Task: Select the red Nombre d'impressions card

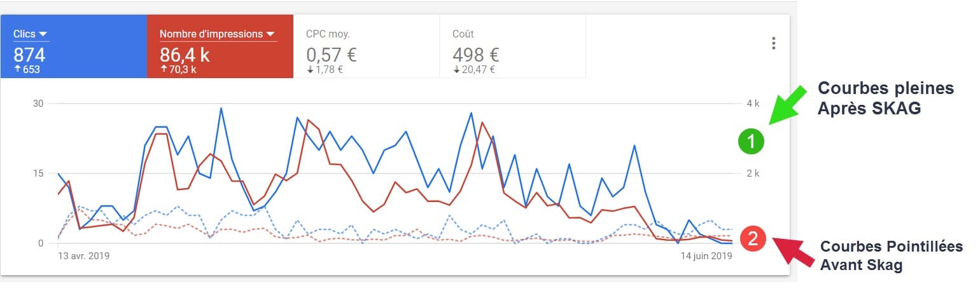Action: pyautogui.click(x=220, y=47)
